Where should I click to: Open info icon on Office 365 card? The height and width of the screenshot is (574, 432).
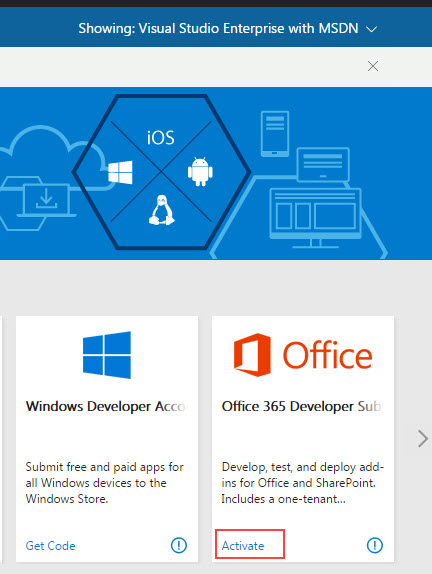(375, 545)
